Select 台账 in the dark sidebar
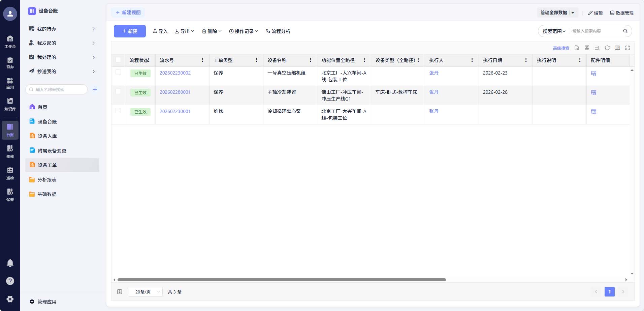The width and height of the screenshot is (644, 311). click(10, 130)
